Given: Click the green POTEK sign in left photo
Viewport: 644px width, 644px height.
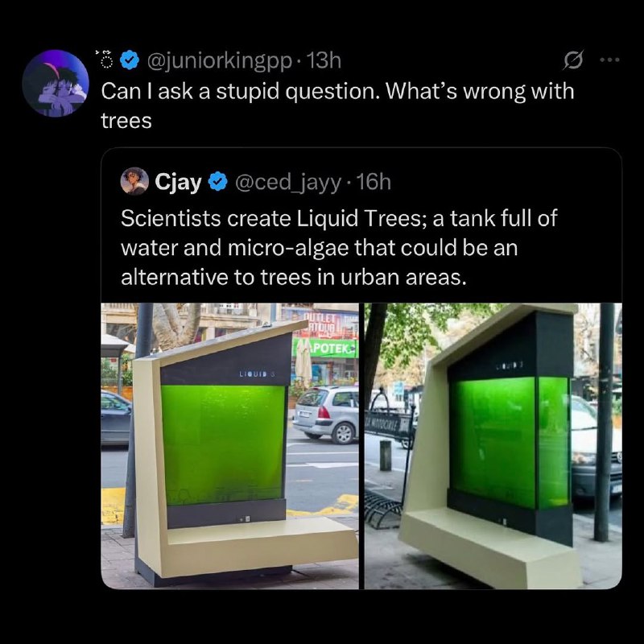Looking at the screenshot, I should coord(328,348).
